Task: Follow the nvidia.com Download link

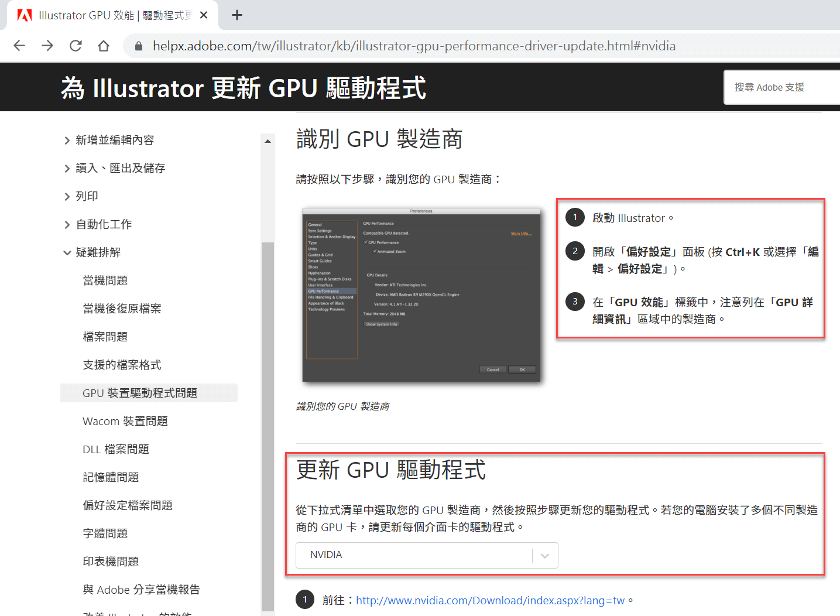Action: 491,600
